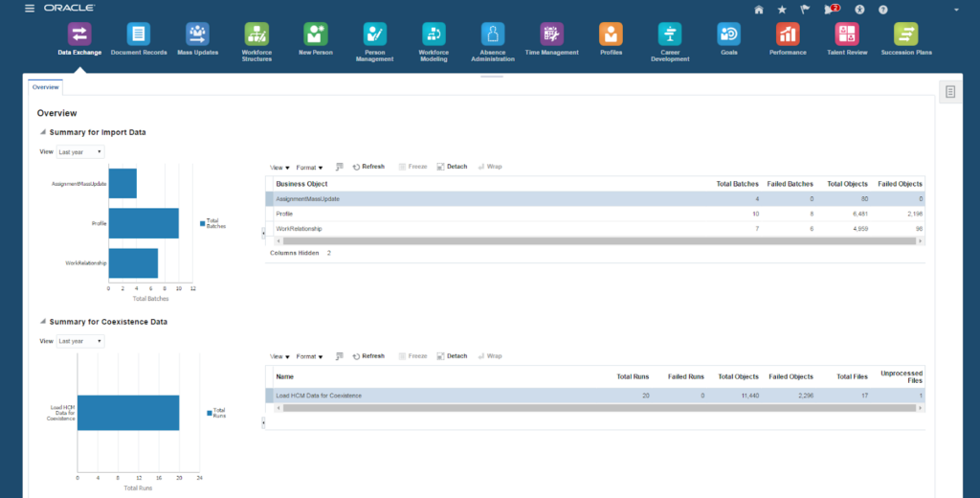Open the Format menu in the Import Data table

click(309, 167)
